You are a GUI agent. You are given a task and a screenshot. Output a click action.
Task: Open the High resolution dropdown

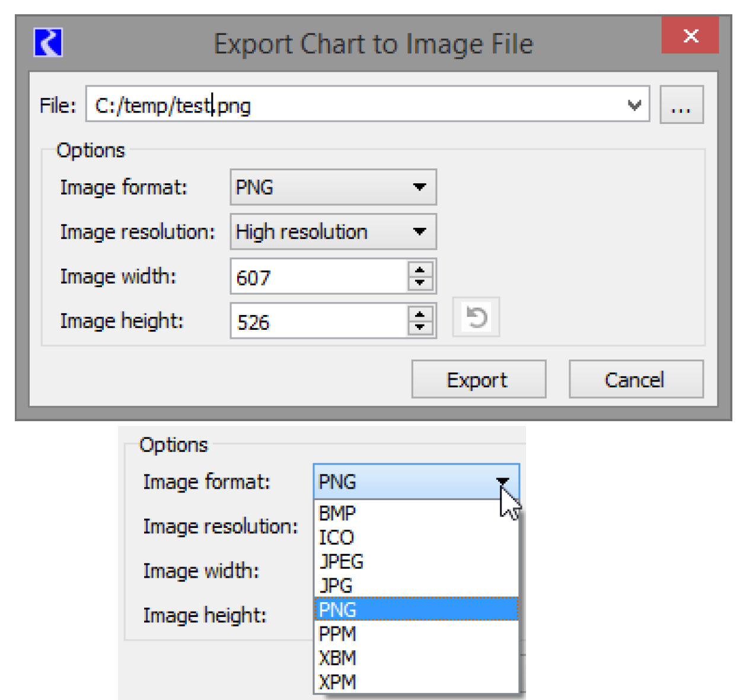coord(333,232)
